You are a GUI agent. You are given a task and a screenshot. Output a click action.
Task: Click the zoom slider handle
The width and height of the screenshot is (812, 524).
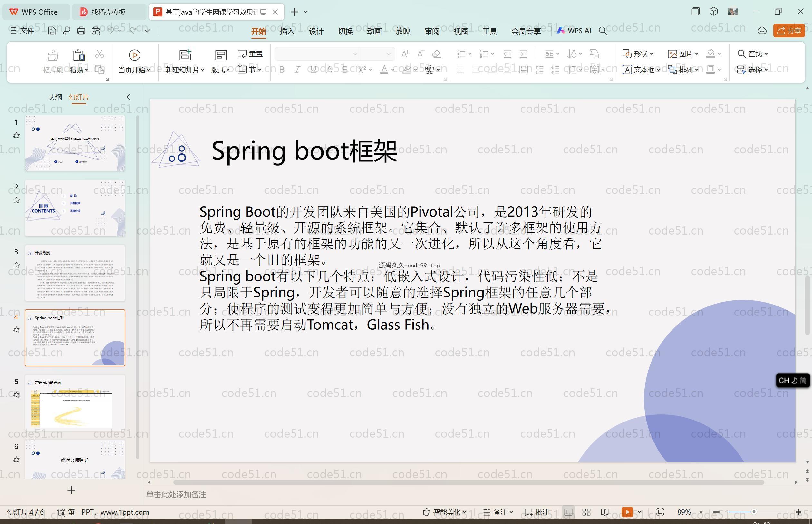[x=754, y=512]
